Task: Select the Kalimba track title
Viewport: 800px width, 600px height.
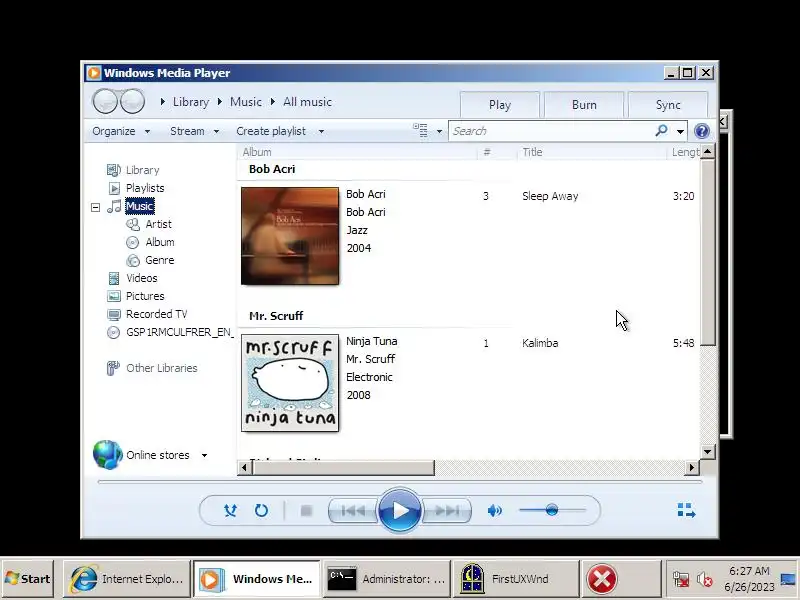Action: click(540, 343)
